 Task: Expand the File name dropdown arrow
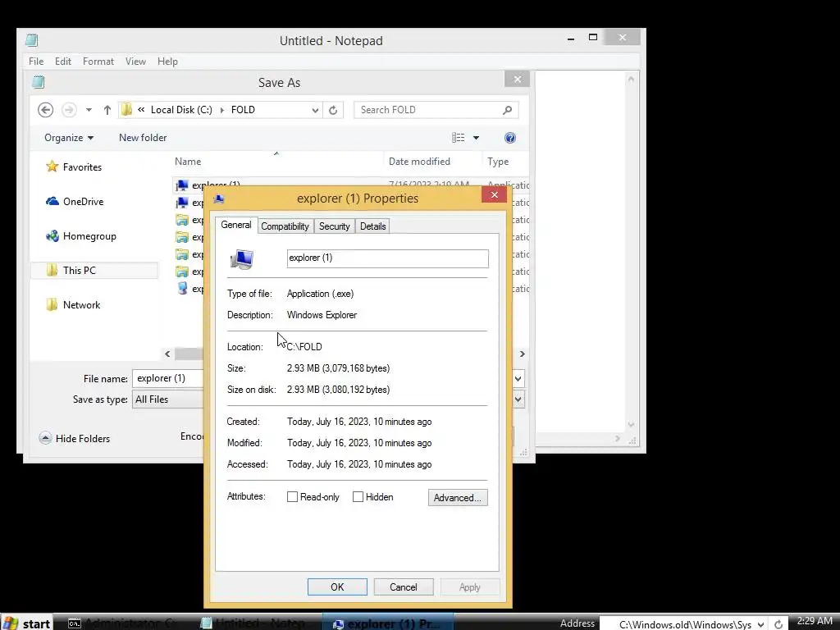point(518,378)
